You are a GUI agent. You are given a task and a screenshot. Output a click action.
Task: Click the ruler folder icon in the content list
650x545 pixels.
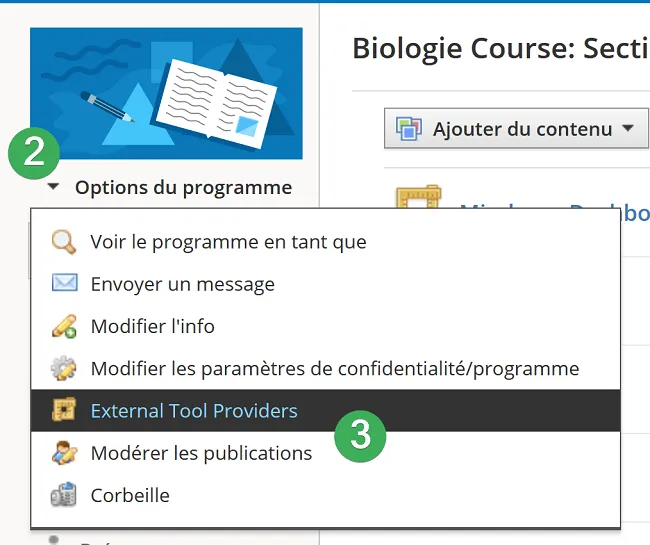coord(418,196)
